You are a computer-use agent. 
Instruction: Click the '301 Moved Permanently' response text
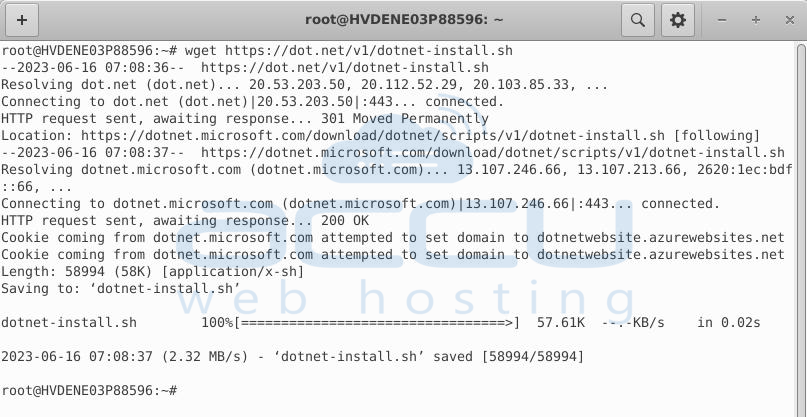[405, 119]
